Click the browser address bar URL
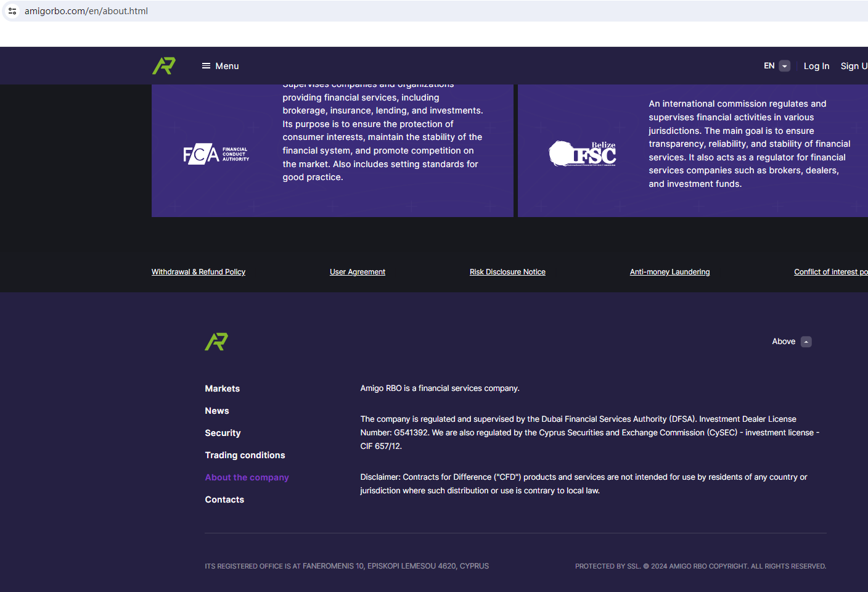The height and width of the screenshot is (592, 868). point(86,11)
